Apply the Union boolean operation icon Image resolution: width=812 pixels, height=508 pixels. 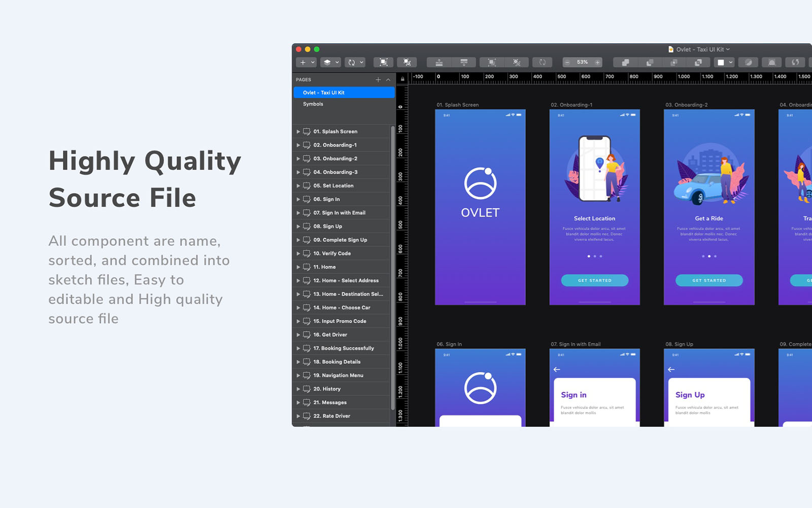click(624, 62)
